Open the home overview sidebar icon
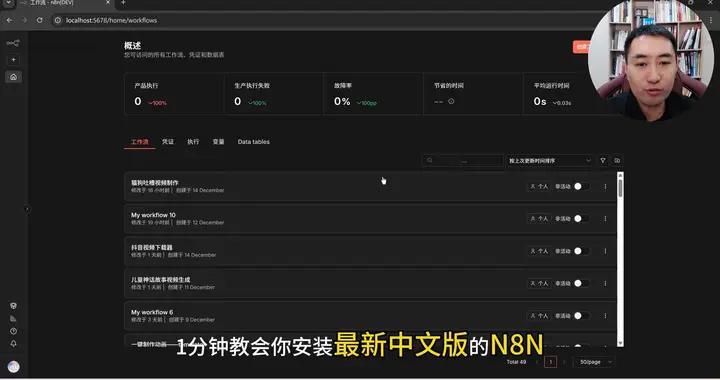This screenshot has height=380, width=720. tap(13, 77)
